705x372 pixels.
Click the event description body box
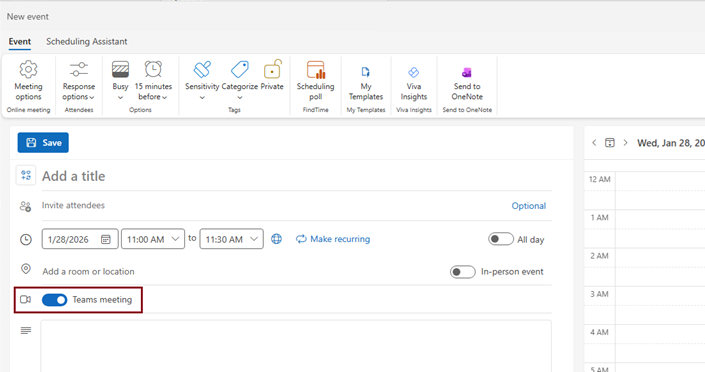296,346
